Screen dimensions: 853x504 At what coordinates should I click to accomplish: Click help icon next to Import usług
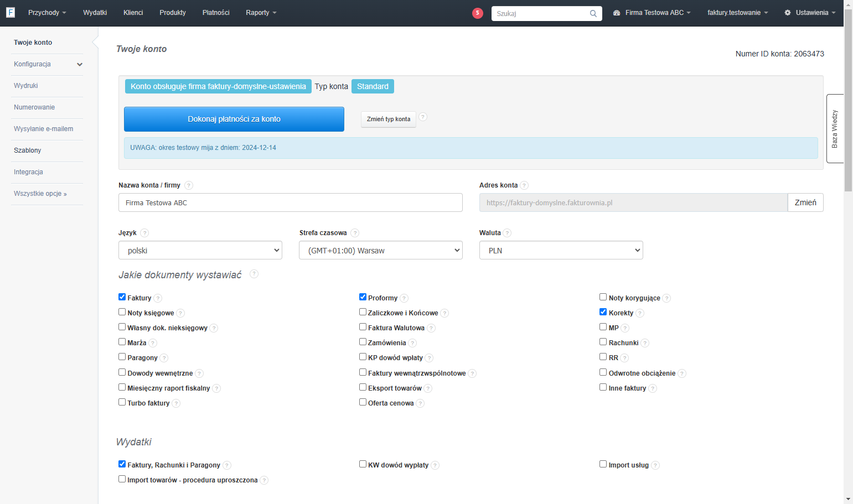655,465
